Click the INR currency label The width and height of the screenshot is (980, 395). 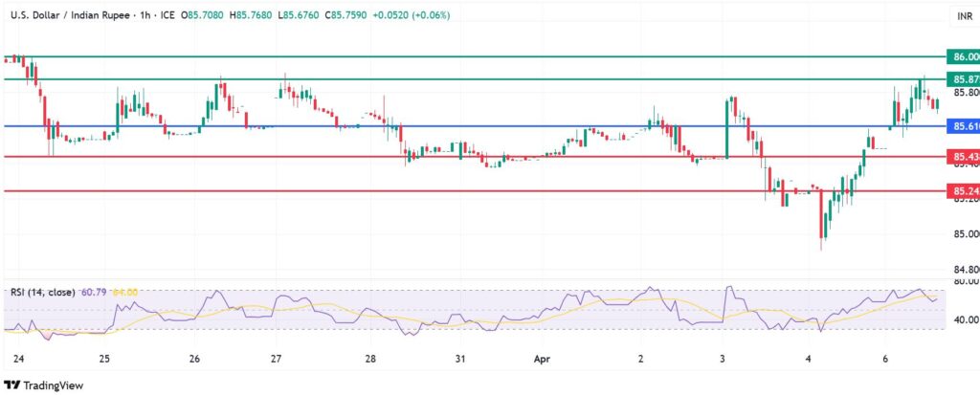964,15
